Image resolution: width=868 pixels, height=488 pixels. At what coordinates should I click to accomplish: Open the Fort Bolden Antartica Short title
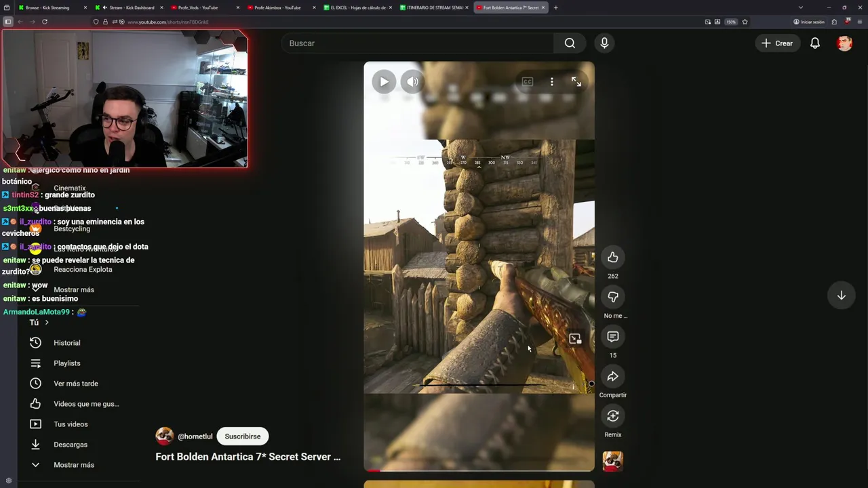(248, 457)
